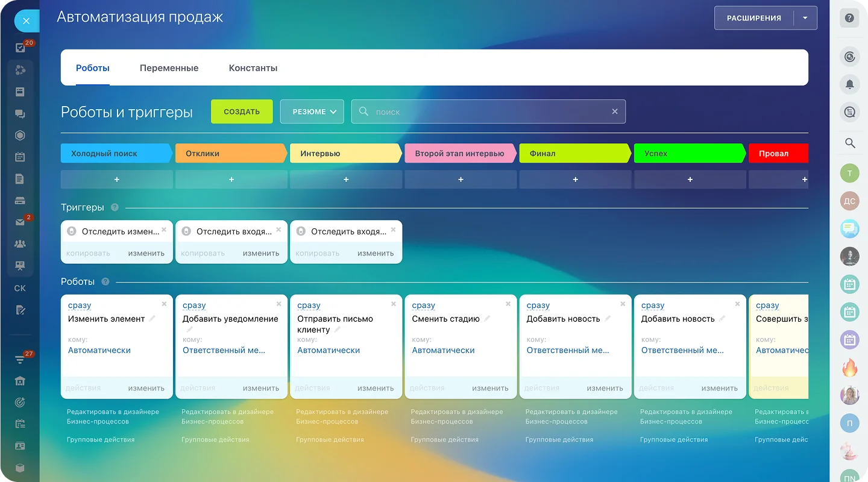Open mail icon in left sidebar

pos(20,222)
